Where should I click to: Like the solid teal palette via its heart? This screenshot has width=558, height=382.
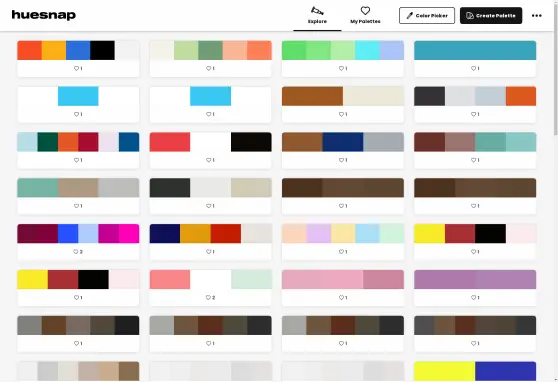pyautogui.click(x=475, y=68)
